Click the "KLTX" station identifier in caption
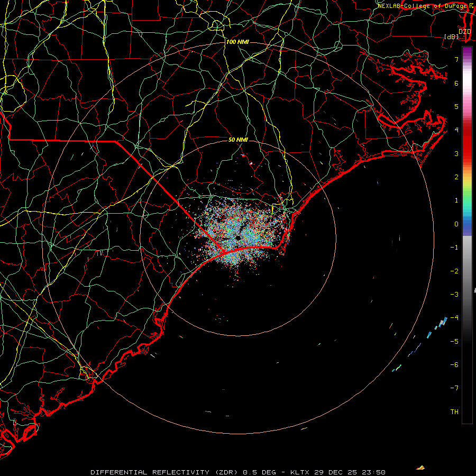The width and height of the screenshot is (476, 476). click(x=300, y=472)
